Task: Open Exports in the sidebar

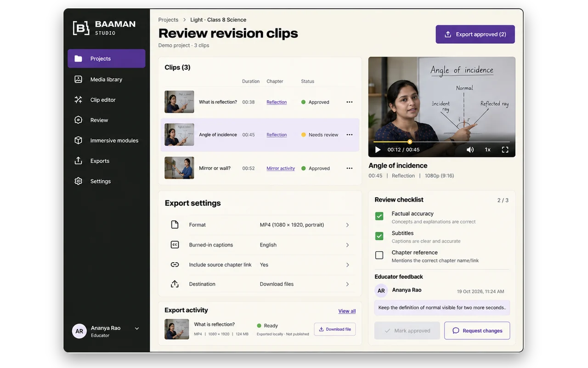Action: coord(107,161)
